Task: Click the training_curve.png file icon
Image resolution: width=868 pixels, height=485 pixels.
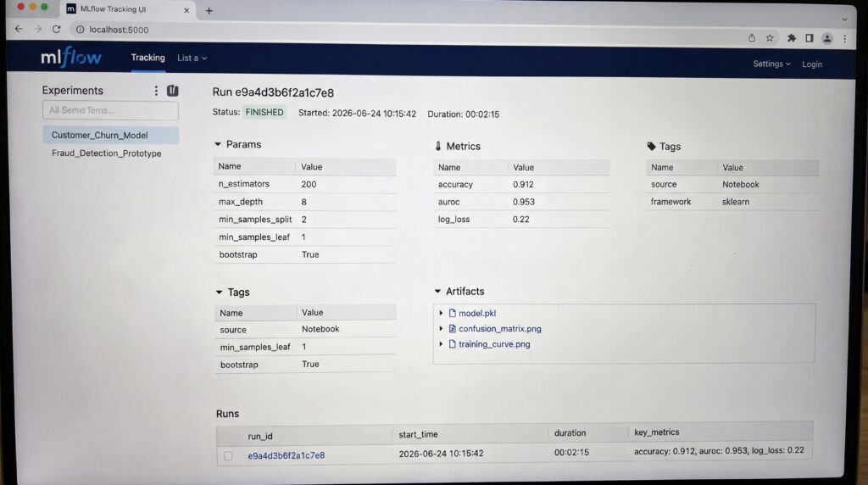Action: [453, 343]
